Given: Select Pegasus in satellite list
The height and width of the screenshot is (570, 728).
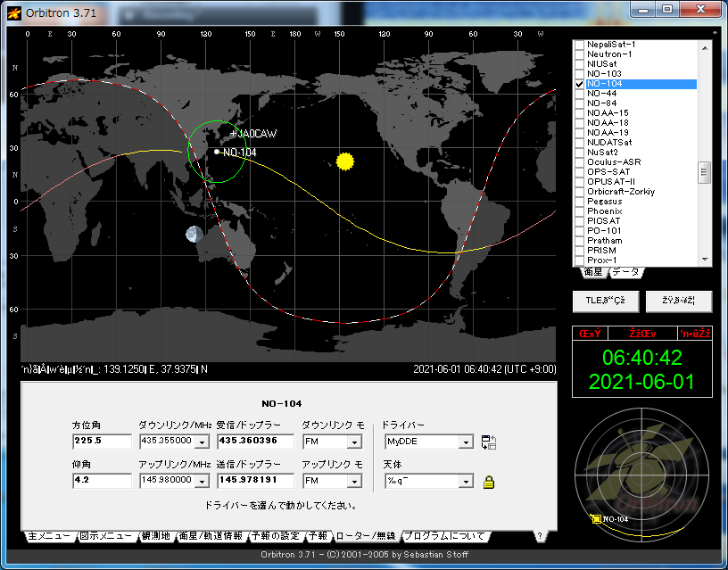Looking at the screenshot, I should (x=605, y=202).
